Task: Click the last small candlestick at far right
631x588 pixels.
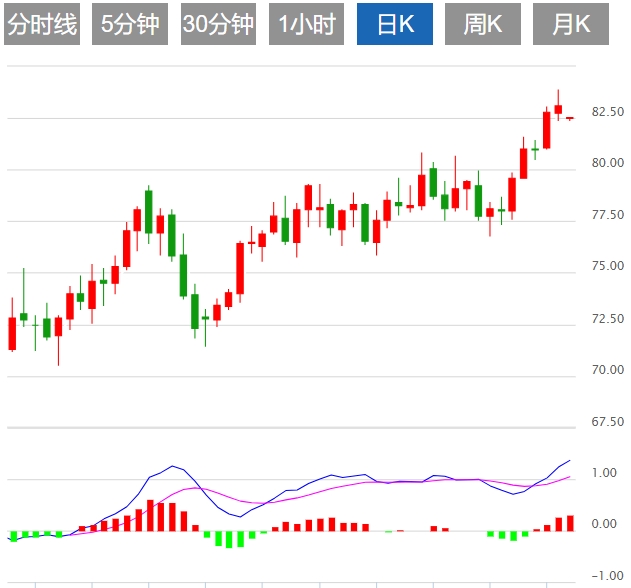Action: pyautogui.click(x=569, y=118)
